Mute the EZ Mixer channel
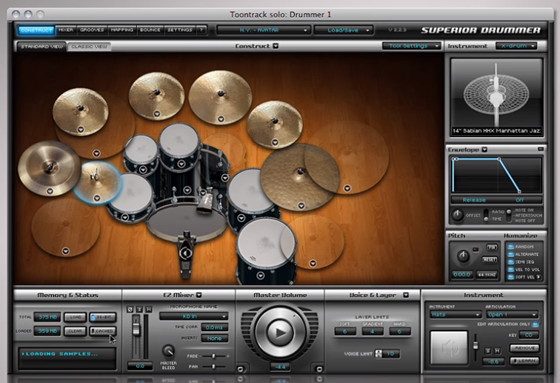Viewport: 560px width, 383px height. tap(149, 309)
